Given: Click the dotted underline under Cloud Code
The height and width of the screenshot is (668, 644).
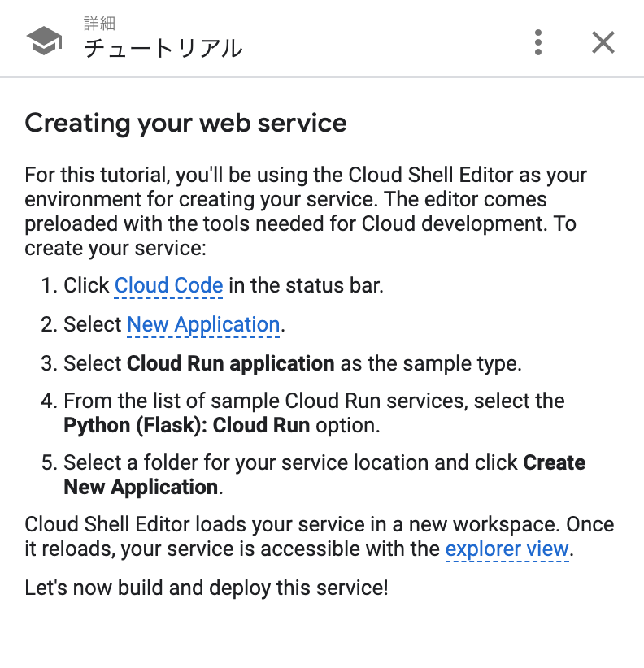Looking at the screenshot, I should (168, 296).
